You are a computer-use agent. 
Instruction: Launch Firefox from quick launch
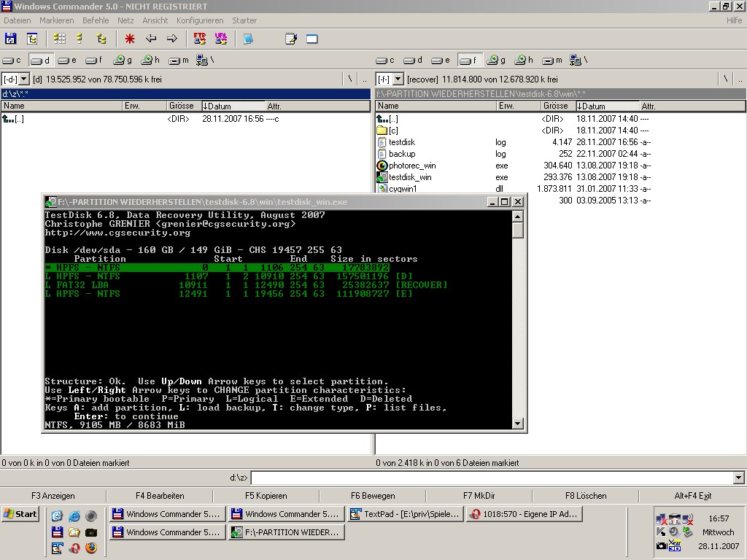(x=91, y=548)
